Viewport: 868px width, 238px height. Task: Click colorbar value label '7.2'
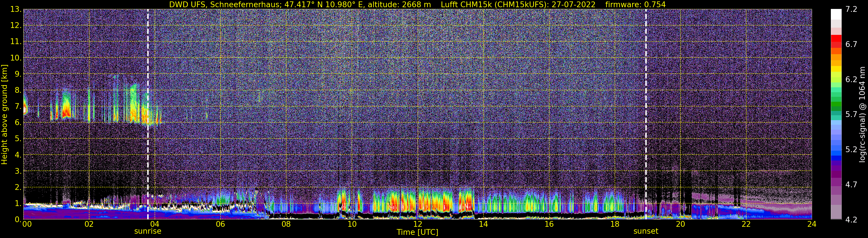coord(852,10)
